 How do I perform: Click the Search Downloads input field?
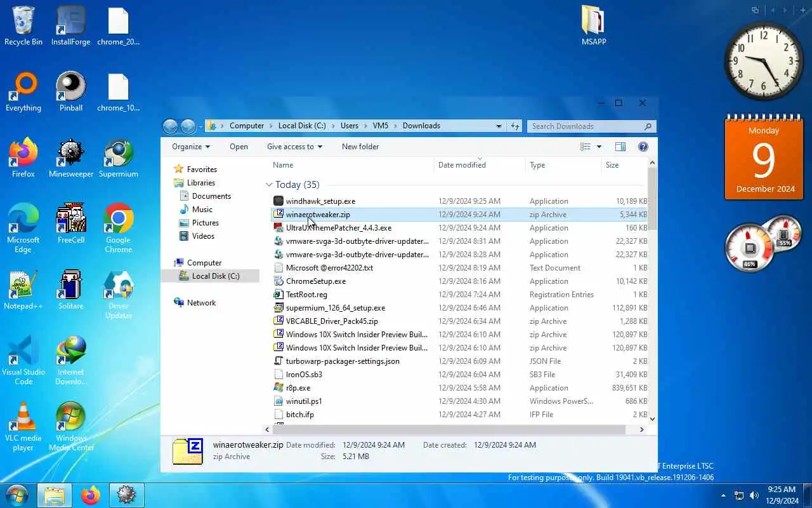click(591, 126)
